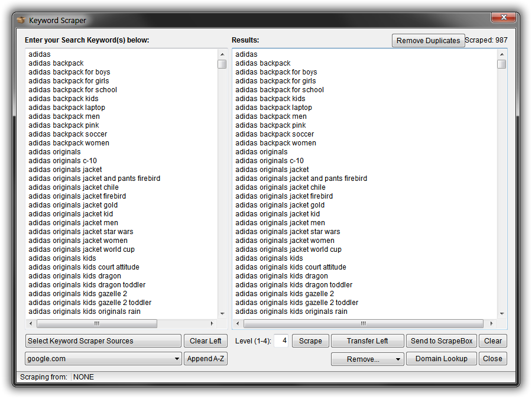Image resolution: width=532 pixels, height=399 pixels.
Task: Select 'adidas backpack for girls' in Results list
Action: click(275, 81)
